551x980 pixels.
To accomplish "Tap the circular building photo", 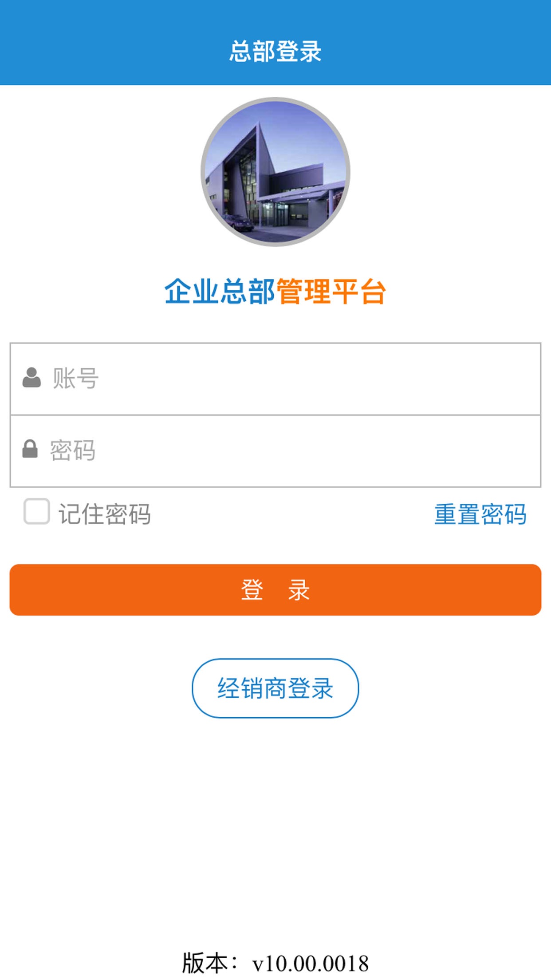I will pyautogui.click(x=275, y=172).
